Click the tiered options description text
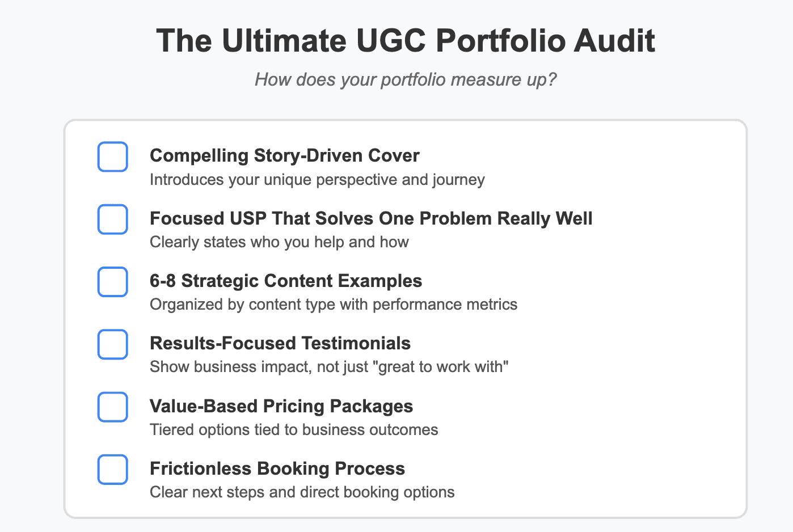The image size is (793, 532). pos(294,430)
